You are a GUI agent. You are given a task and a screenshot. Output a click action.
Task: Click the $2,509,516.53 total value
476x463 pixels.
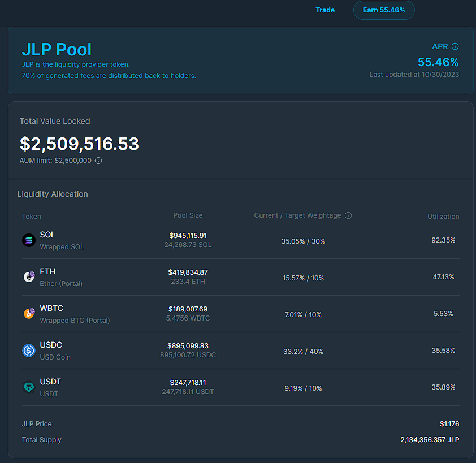pyautogui.click(x=79, y=144)
